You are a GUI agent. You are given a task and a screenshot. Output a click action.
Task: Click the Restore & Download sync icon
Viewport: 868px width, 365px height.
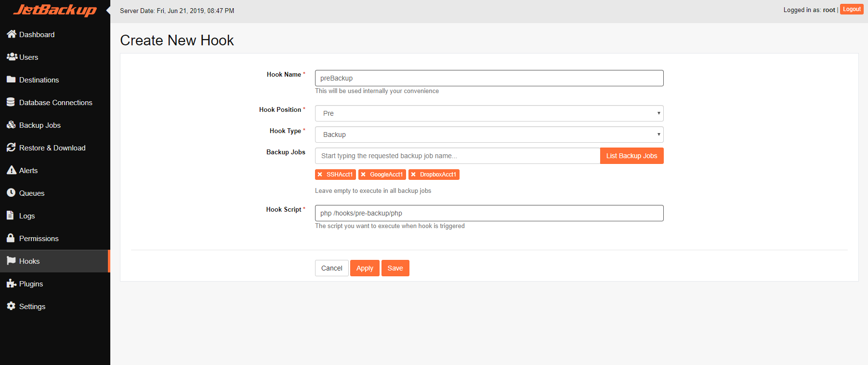11,148
